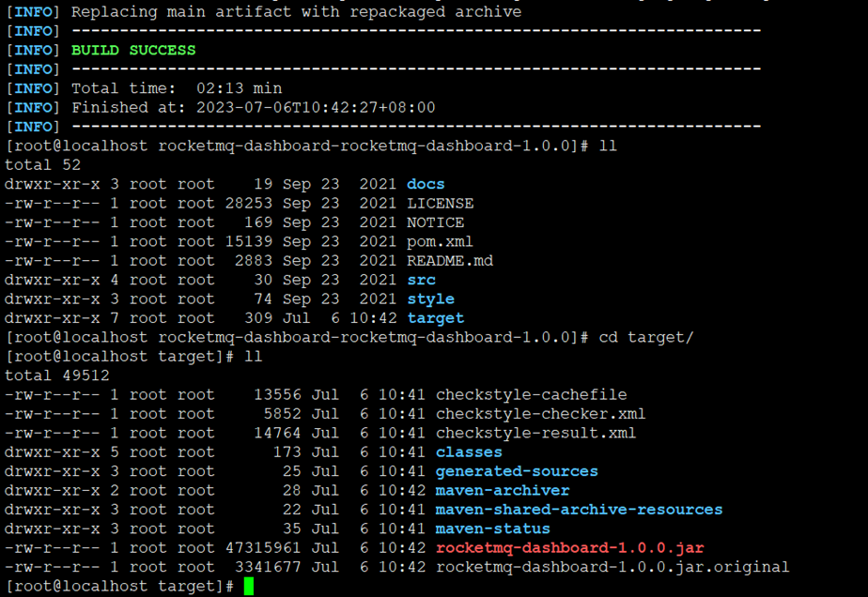Select the src directory name
The image size is (868, 597).
coord(421,280)
